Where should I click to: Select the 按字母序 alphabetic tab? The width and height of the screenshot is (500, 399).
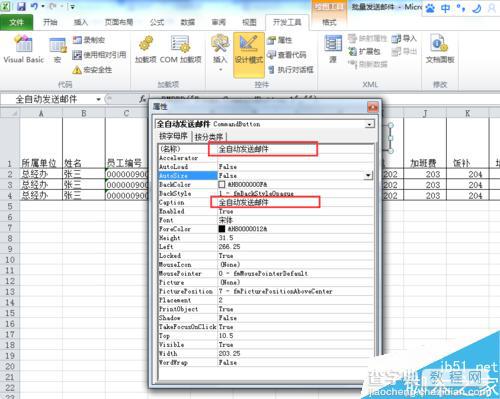coord(173,136)
